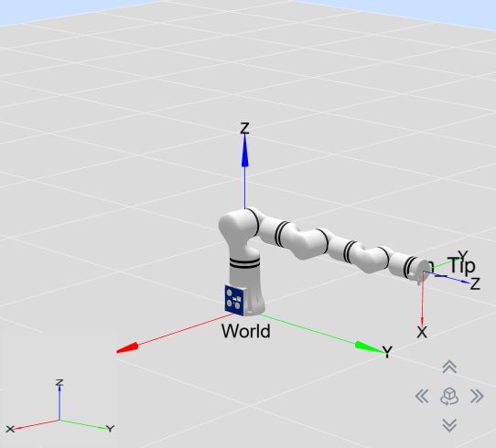The image size is (496, 448).
Task: Select the robot arm's blue connector panel on base
Action: (x=234, y=300)
